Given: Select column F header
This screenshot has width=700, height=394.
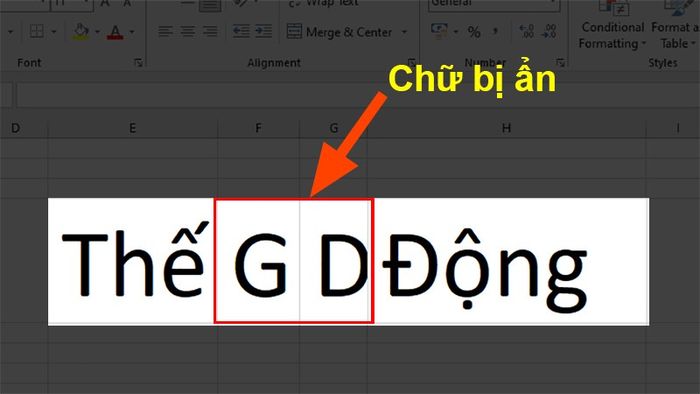Looking at the screenshot, I should (x=258, y=128).
